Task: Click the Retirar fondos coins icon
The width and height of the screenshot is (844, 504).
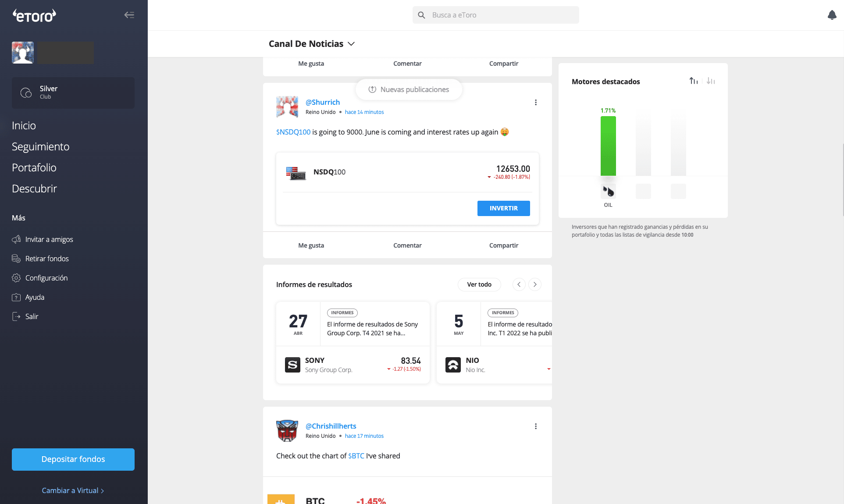Action: click(16, 259)
